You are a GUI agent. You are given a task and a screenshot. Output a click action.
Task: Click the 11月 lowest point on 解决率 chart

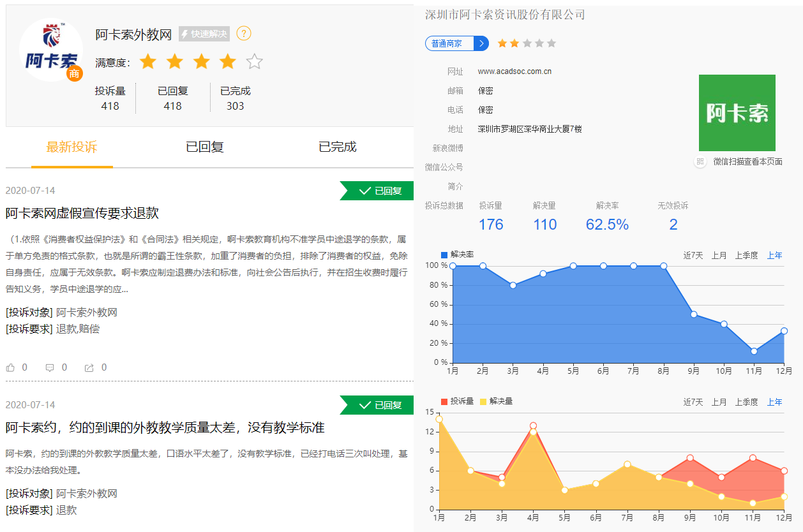[754, 351]
